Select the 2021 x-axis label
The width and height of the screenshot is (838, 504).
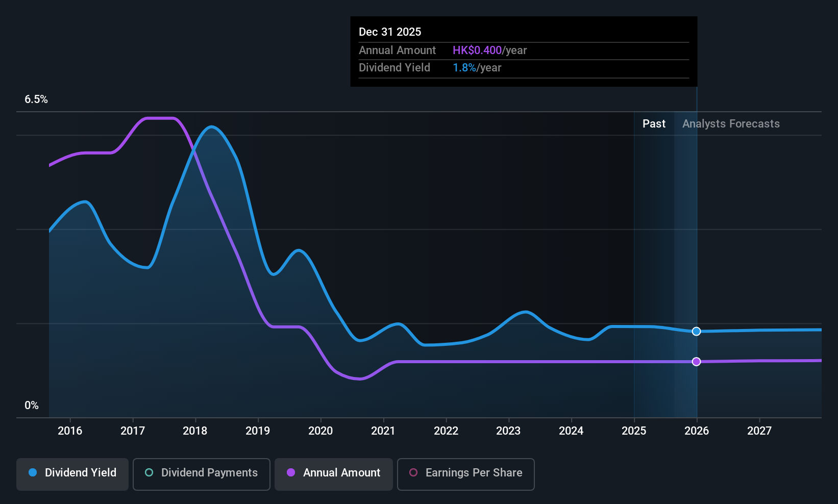click(383, 431)
